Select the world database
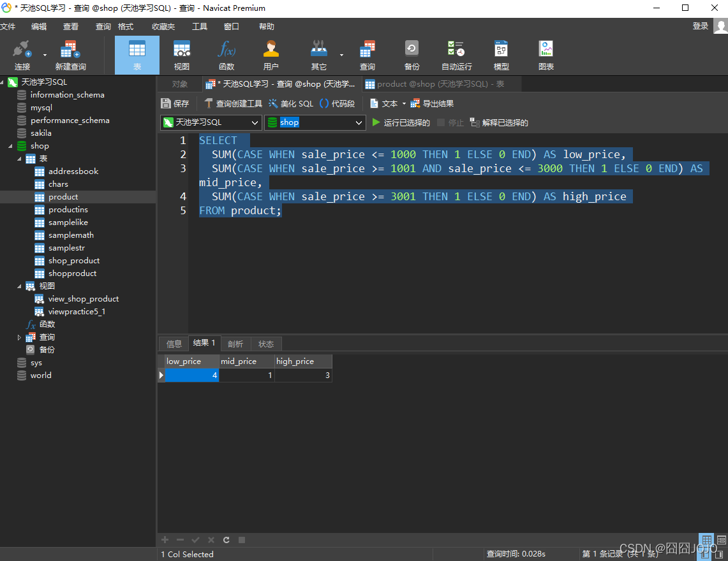This screenshot has height=561, width=728. (41, 375)
